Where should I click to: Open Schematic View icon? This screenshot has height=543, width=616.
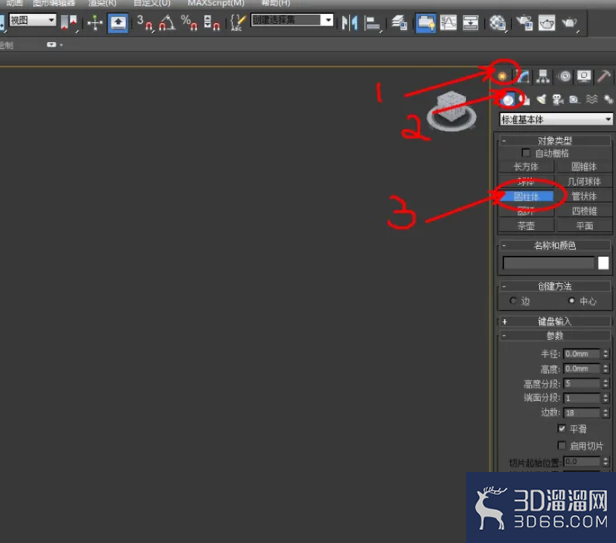tap(470, 22)
